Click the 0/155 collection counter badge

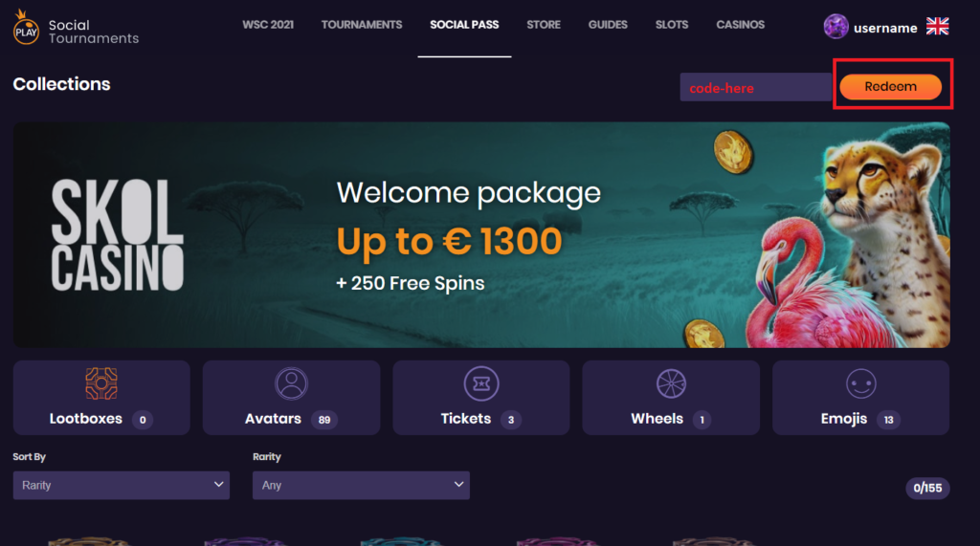(x=927, y=488)
